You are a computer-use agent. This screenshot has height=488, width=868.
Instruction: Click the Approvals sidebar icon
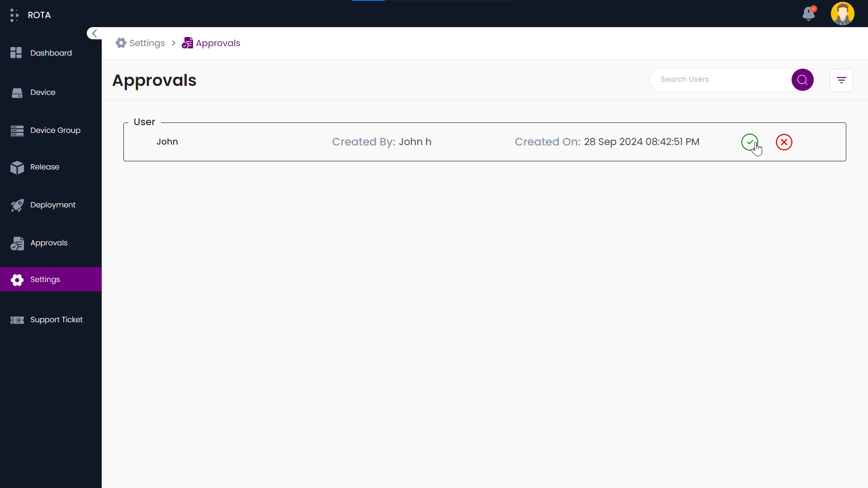click(17, 243)
